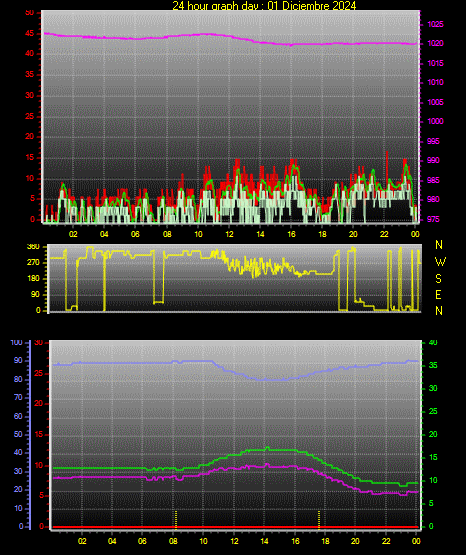The image size is (466, 555).
Task: Click the yellow sunrise marker near 08
Action: click(176, 519)
